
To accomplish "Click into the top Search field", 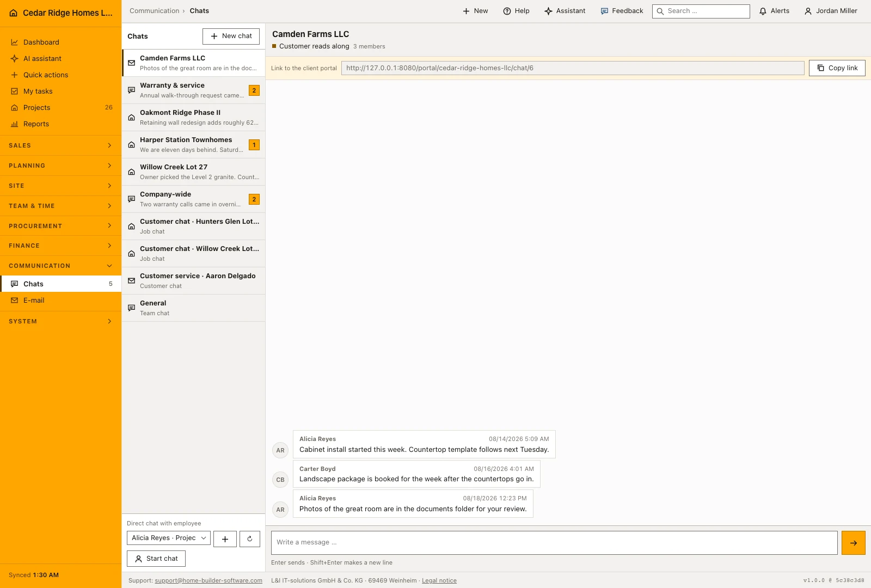I will [701, 11].
